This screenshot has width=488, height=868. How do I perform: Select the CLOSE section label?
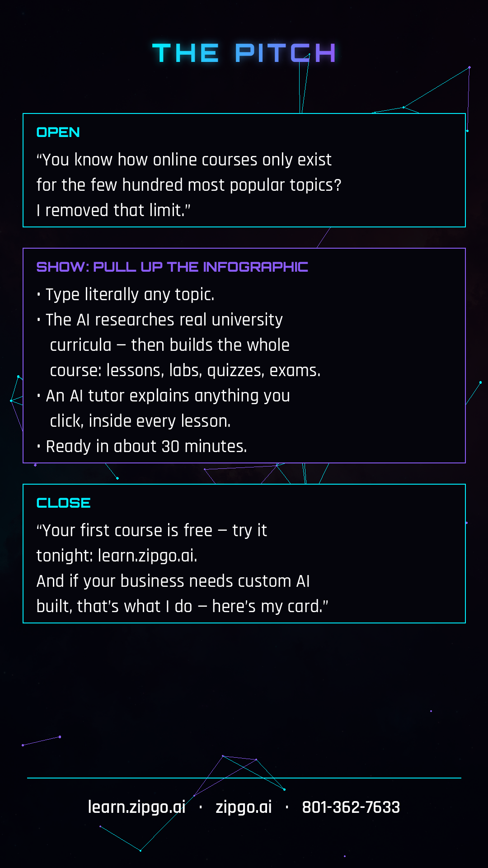[63, 503]
